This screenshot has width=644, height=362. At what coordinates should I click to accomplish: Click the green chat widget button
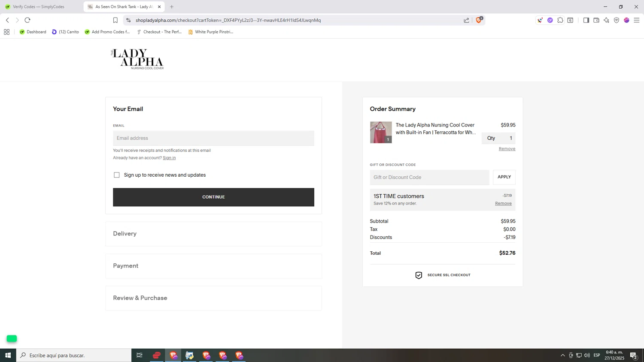12,339
